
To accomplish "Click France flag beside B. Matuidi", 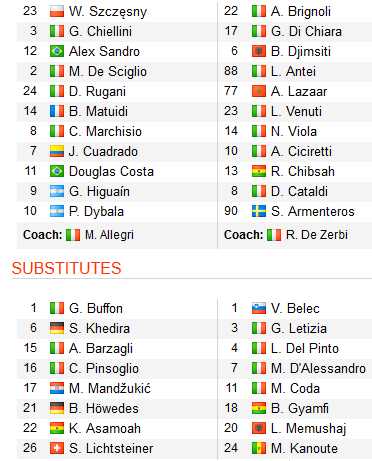I will 57,111.
